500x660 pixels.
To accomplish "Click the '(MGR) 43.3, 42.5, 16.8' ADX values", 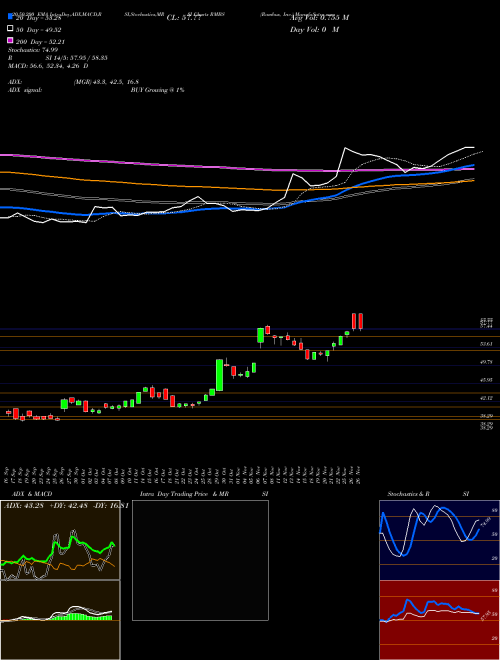I will click(106, 82).
